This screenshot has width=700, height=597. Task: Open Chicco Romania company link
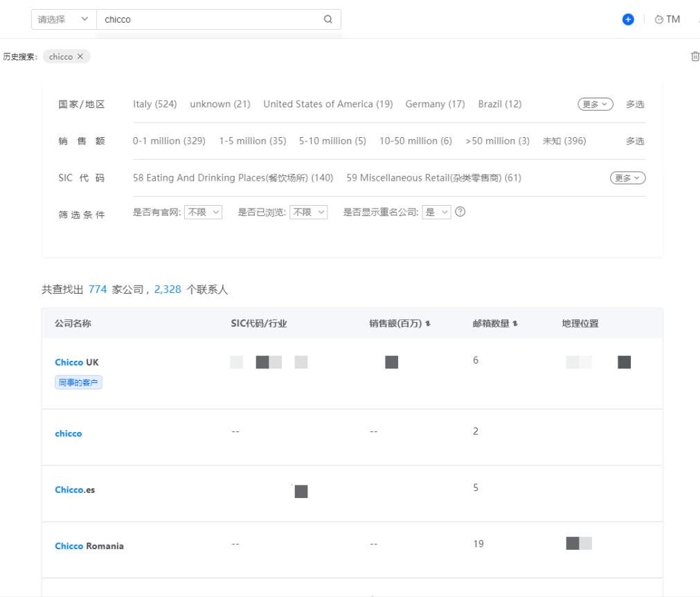89,546
